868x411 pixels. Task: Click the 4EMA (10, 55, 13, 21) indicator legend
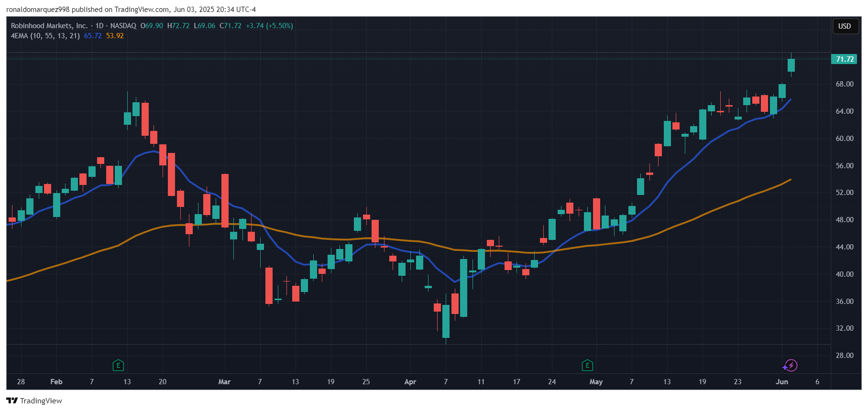(x=45, y=36)
